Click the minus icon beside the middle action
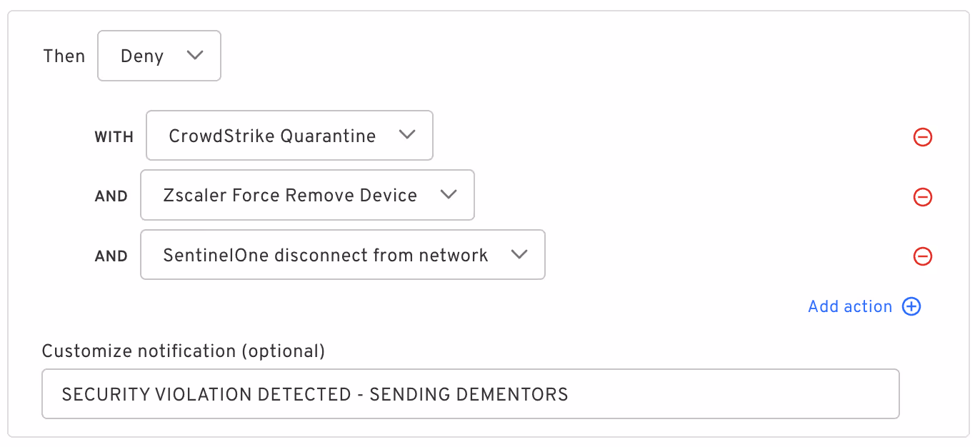This screenshot has width=980, height=447. point(922,197)
